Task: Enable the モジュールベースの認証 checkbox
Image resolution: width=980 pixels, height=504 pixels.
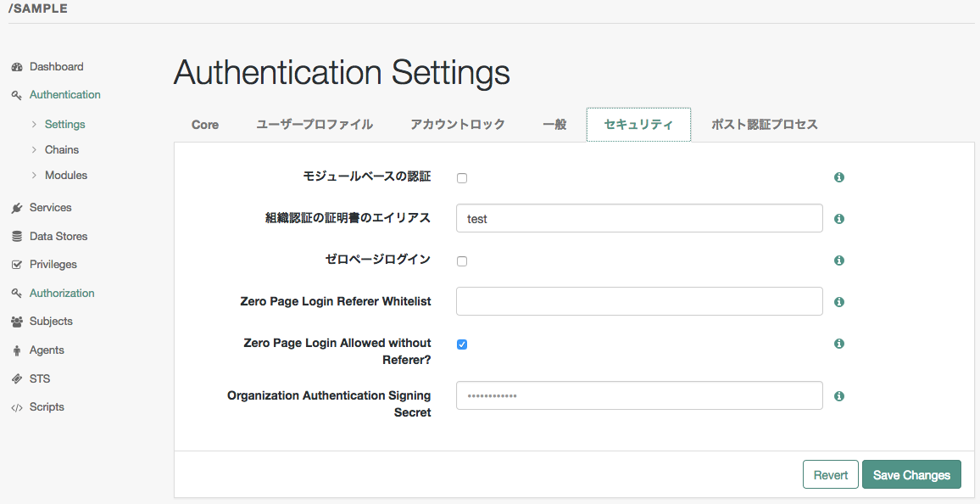Action: point(462,178)
